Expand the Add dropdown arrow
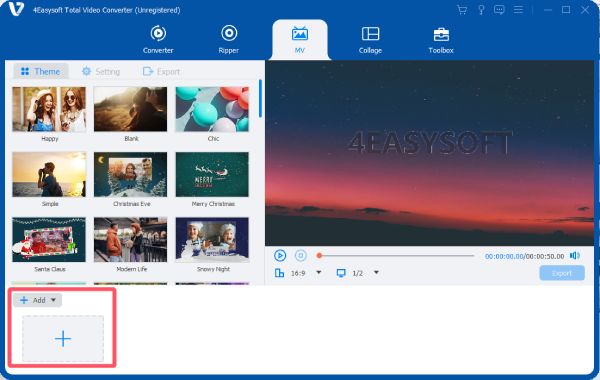Viewport: 600px width, 380px height. [53, 300]
